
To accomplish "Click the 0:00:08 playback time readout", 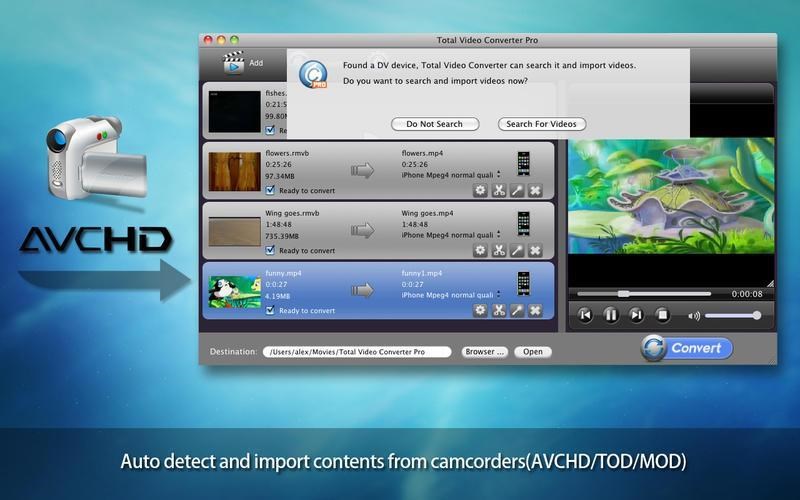I will (747, 294).
